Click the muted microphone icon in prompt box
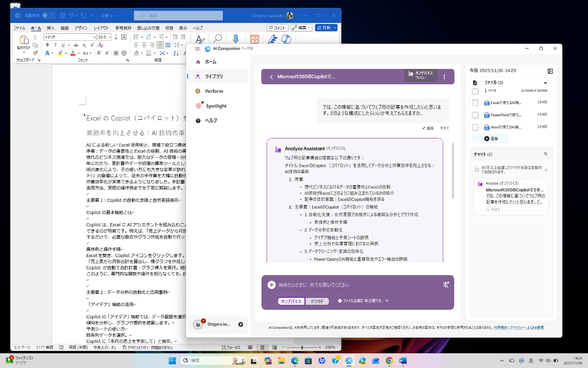This screenshot has height=368, width=588. coord(446,285)
